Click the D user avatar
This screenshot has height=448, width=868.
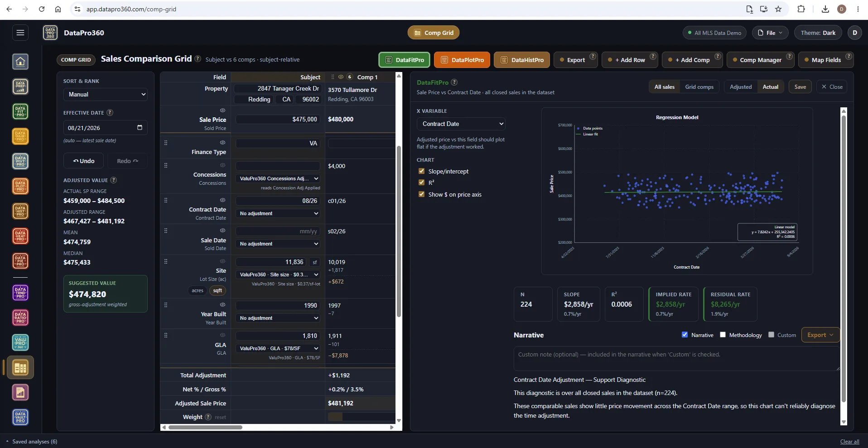855,33
